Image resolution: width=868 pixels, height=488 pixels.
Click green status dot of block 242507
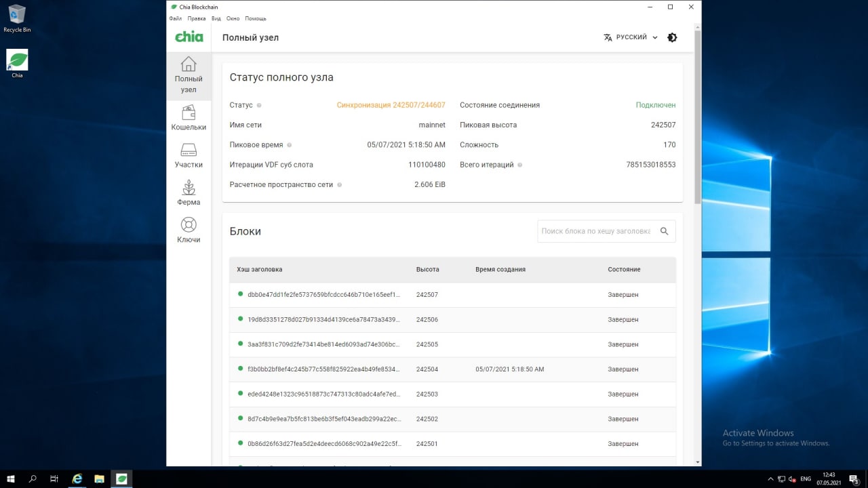click(x=240, y=294)
